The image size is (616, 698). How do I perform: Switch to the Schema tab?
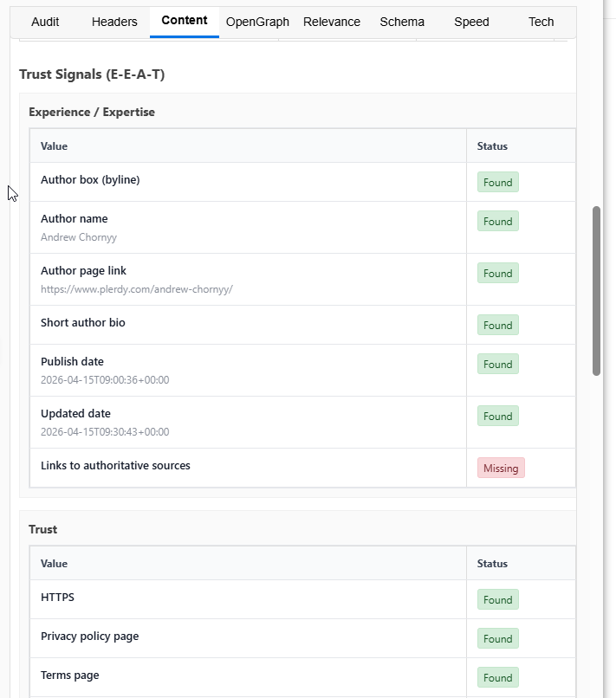pyautogui.click(x=402, y=22)
